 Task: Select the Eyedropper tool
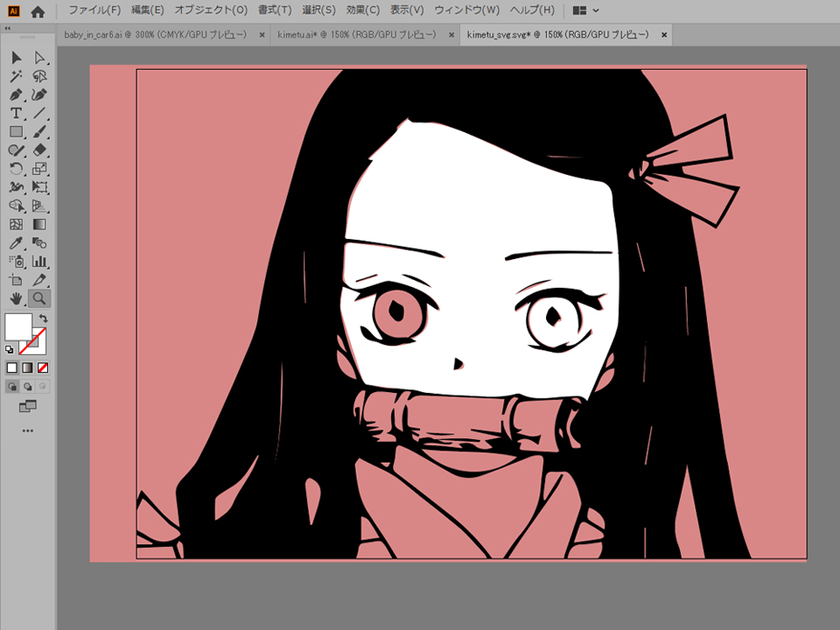pos(16,243)
